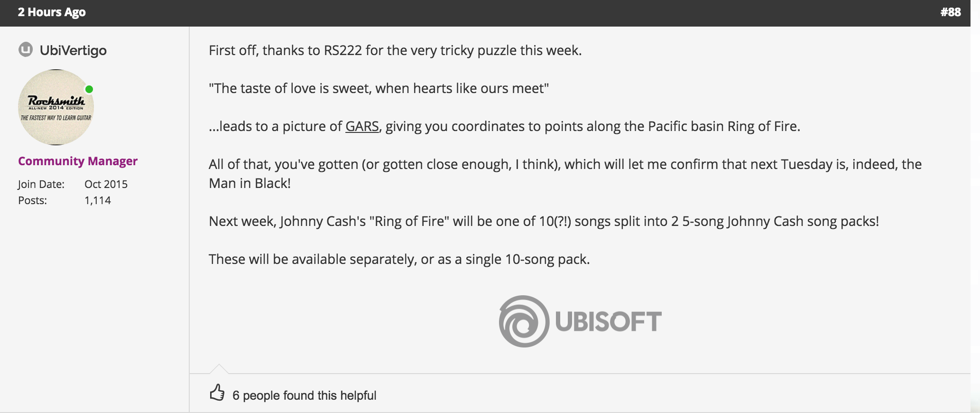The width and height of the screenshot is (980, 413).
Task: Click the single 10-song pack sentence
Action: coord(399,259)
